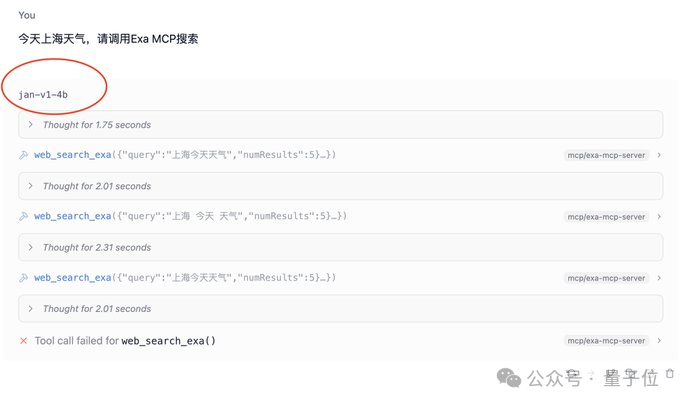Click mcp/exa-mcp-server badge on first search row
Image resolution: width=680 pixels, height=405 pixels.
[606, 155]
